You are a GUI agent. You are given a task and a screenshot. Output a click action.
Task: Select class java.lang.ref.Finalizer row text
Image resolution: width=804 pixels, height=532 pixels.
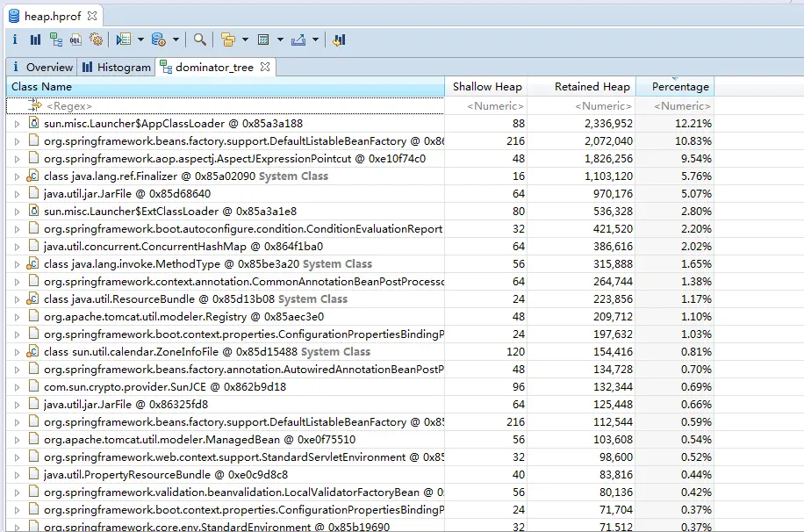(x=186, y=176)
